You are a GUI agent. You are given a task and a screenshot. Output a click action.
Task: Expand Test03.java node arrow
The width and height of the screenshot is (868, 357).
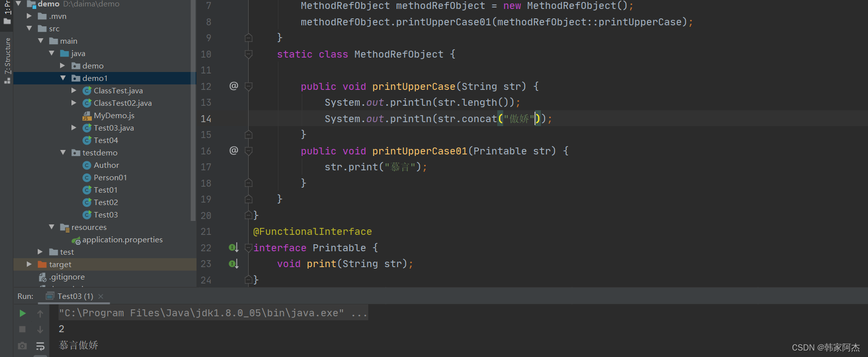click(x=74, y=128)
